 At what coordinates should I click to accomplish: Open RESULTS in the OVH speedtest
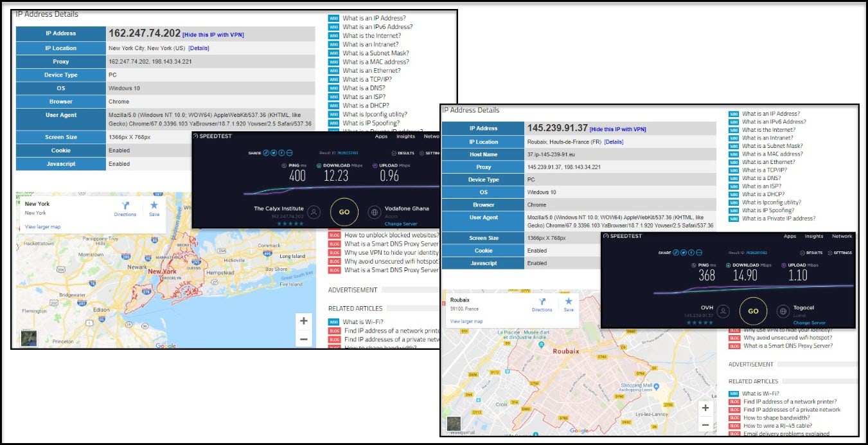pyautogui.click(x=811, y=253)
